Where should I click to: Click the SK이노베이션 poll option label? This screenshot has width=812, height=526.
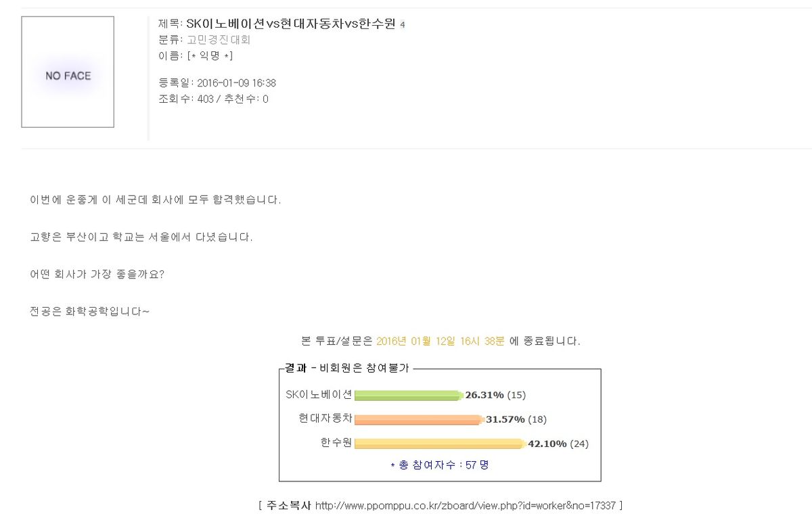click(319, 394)
